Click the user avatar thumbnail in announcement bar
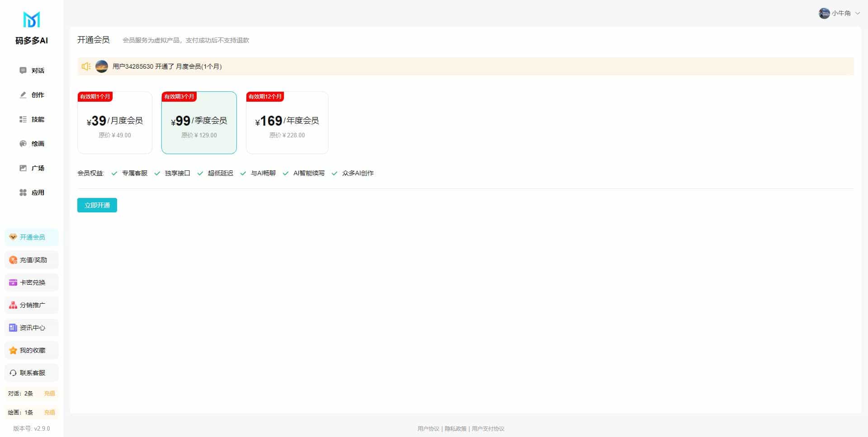This screenshot has height=437, width=868. pos(102,66)
